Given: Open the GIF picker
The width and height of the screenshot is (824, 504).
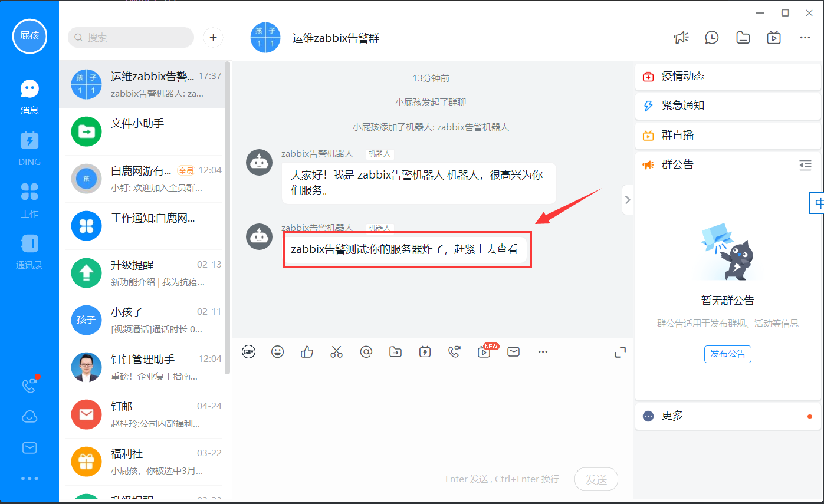Looking at the screenshot, I should (249, 352).
